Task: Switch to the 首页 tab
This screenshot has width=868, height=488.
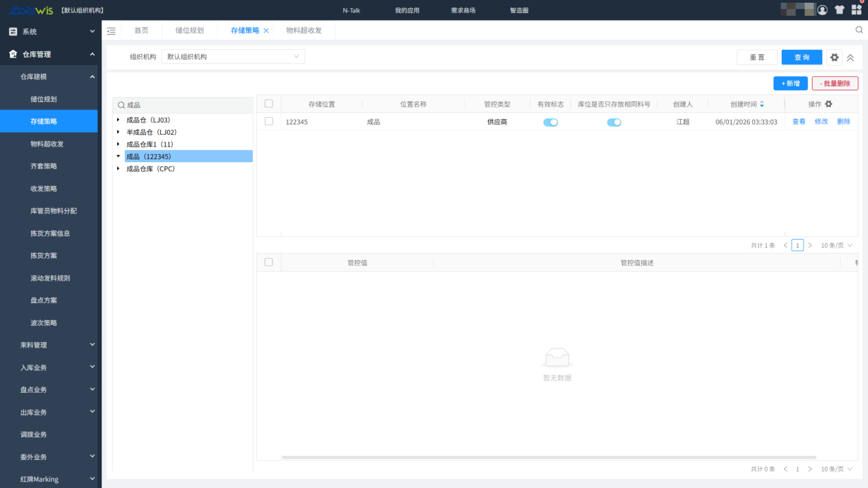Action: pyautogui.click(x=141, y=31)
